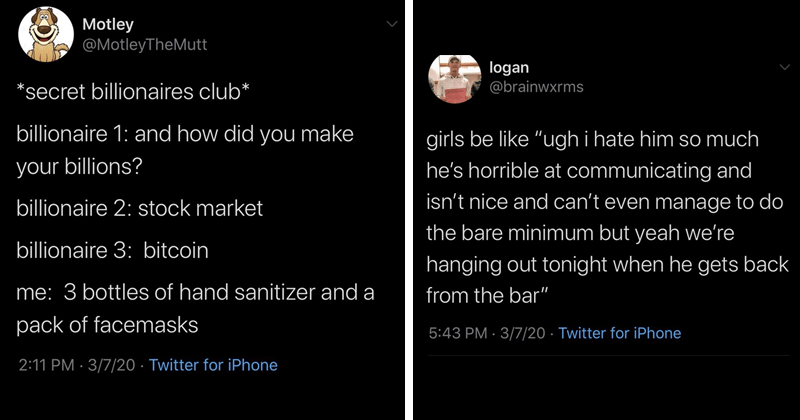Open Motley's cartoon dog profile picture

[x=45, y=35]
